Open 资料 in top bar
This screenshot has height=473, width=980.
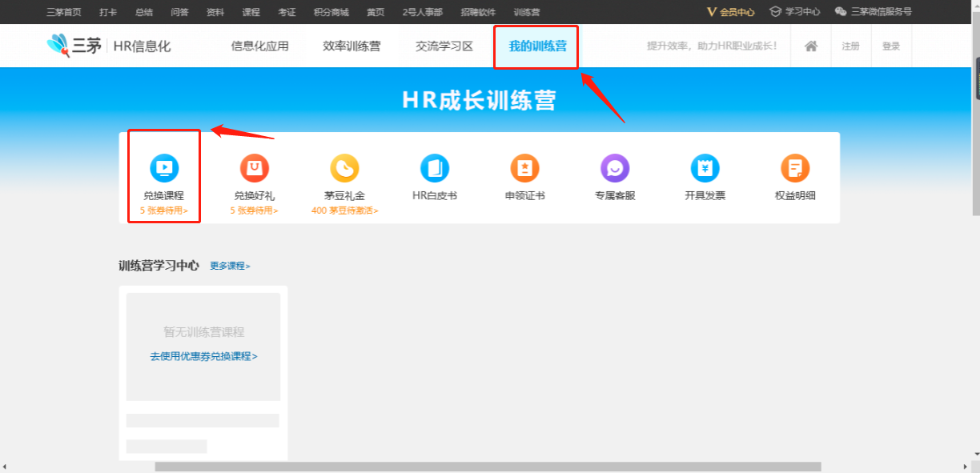click(x=215, y=12)
